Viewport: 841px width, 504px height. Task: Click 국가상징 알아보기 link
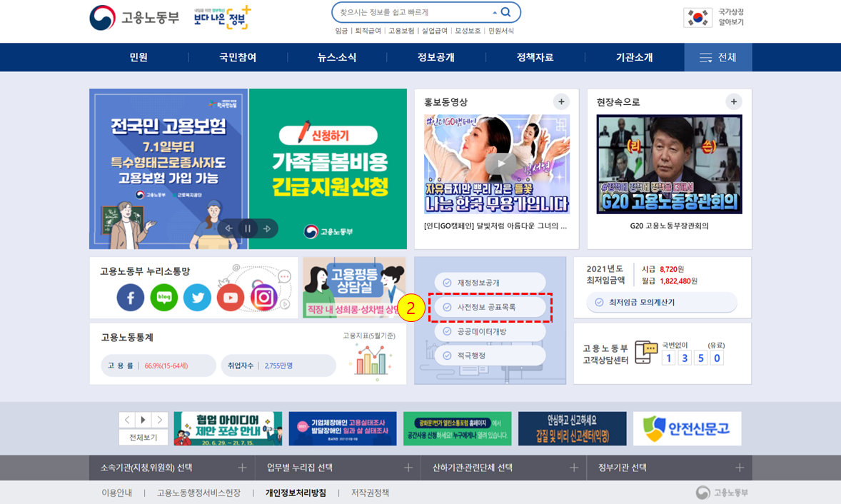(731, 17)
